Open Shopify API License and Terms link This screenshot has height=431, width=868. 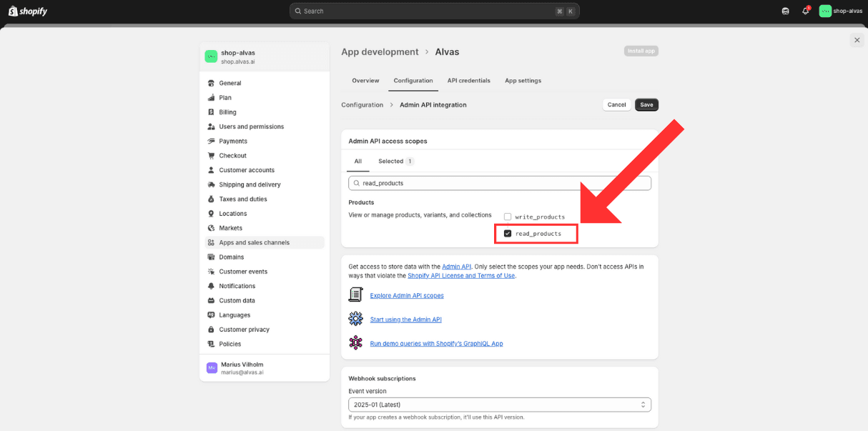pos(461,275)
